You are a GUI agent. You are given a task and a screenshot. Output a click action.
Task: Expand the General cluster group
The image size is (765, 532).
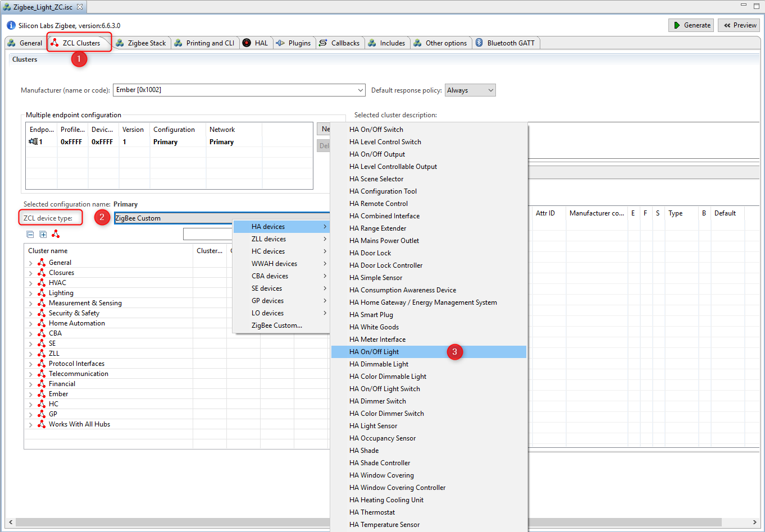point(31,263)
